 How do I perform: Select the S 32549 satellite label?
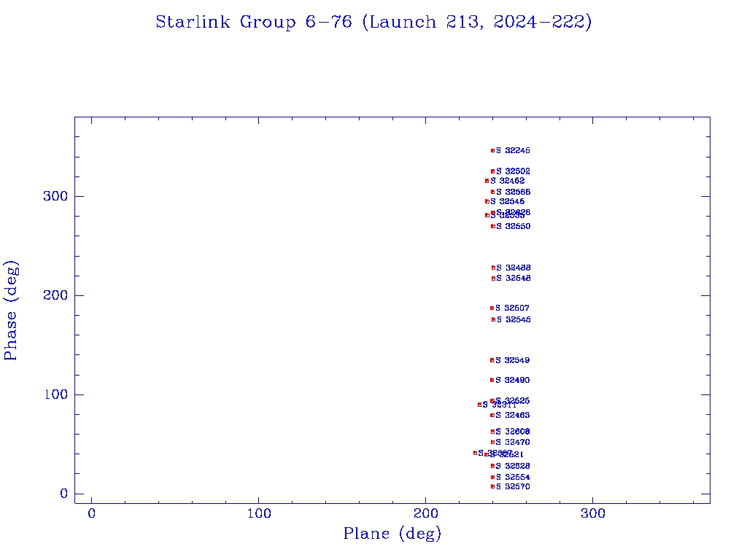pyautogui.click(x=512, y=360)
